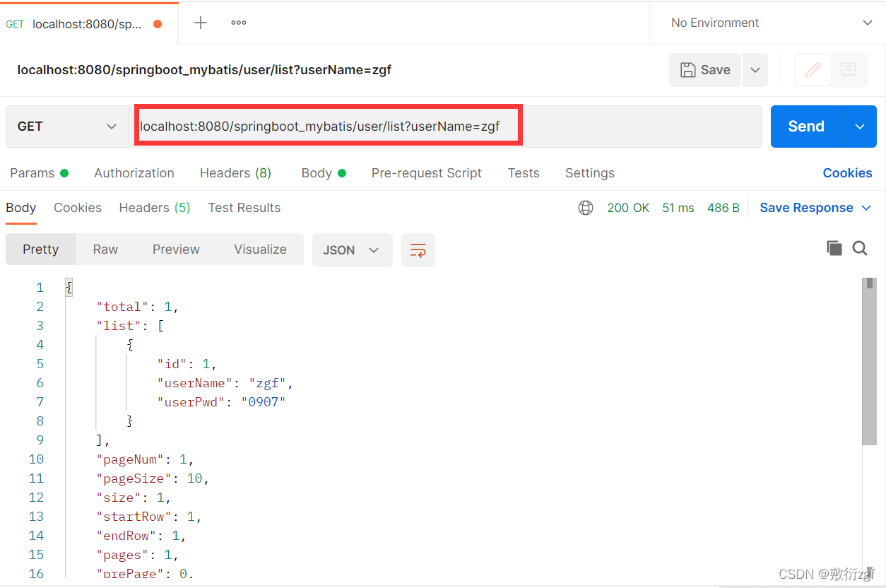Open a new request tab with plus icon
Viewport: 886px width, 588px height.
(201, 23)
